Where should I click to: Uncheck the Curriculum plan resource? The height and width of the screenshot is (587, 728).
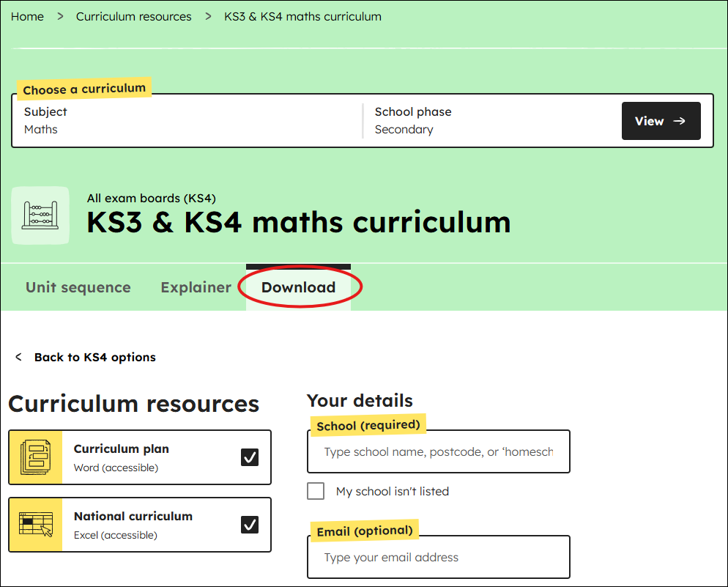pos(250,457)
